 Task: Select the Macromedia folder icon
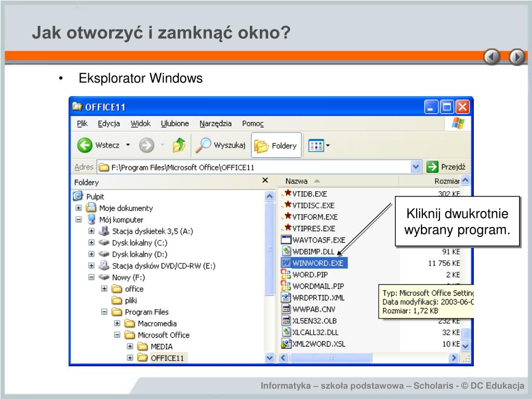[x=129, y=323]
